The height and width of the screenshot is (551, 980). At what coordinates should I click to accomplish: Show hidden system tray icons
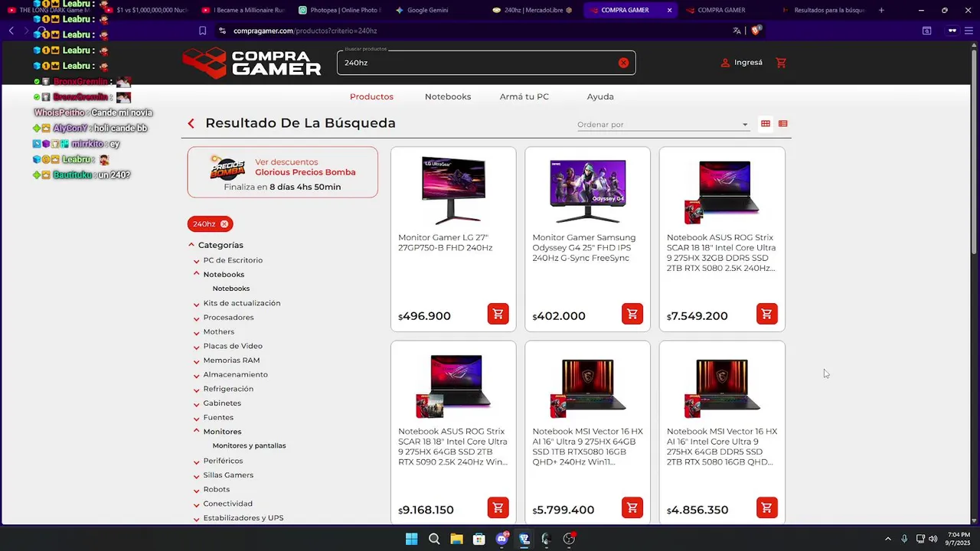coord(888,539)
